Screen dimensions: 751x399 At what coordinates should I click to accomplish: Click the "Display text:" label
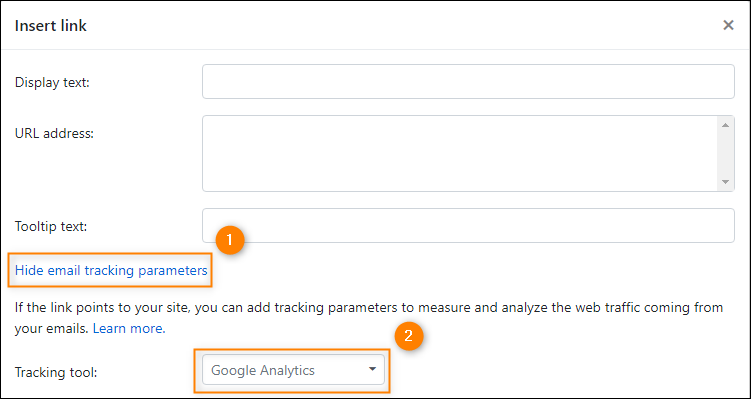[53, 82]
